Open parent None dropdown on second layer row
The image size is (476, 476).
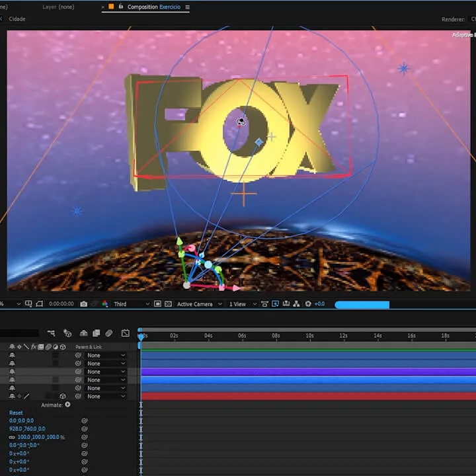(x=106, y=364)
